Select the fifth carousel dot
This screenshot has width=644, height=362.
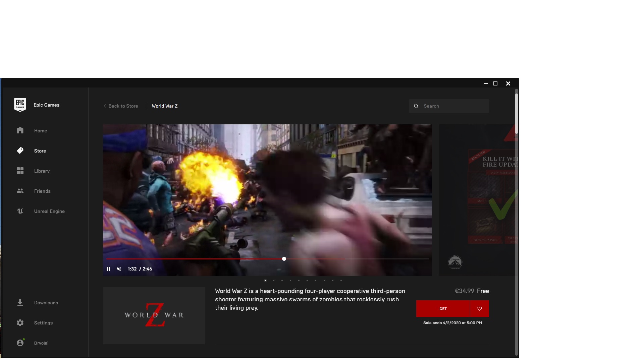click(x=299, y=281)
